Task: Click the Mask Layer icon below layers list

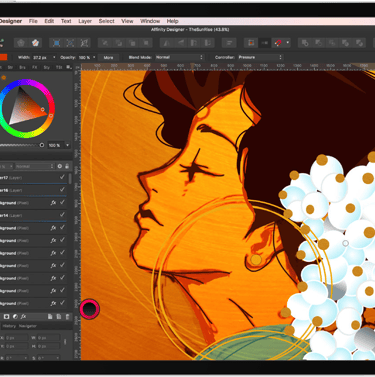Action: (x=6, y=317)
